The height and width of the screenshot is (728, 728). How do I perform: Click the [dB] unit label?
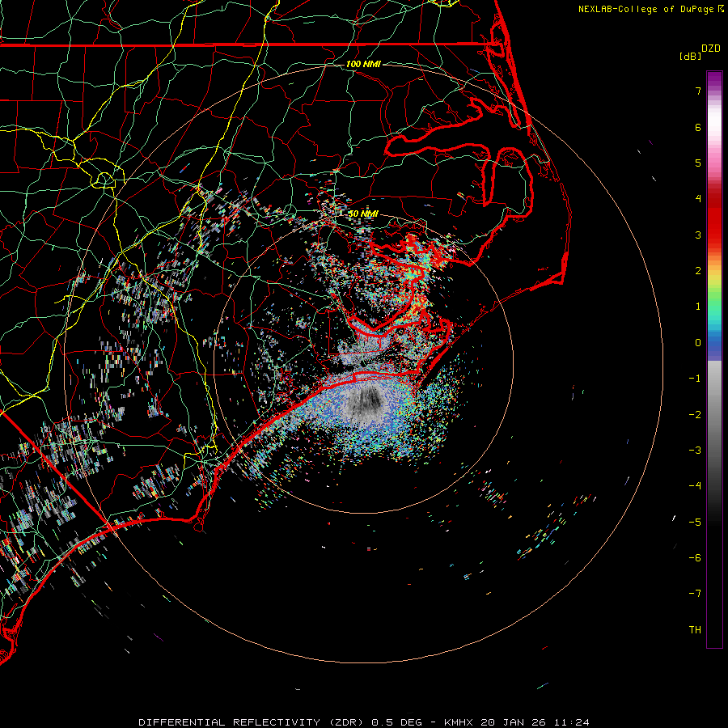pyautogui.click(x=691, y=56)
